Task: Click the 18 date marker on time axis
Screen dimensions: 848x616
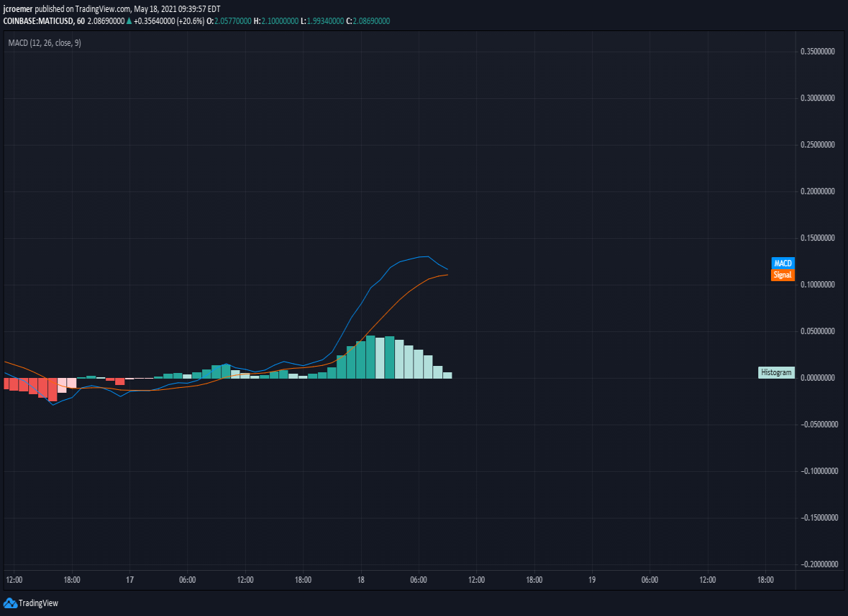Action: [x=360, y=580]
